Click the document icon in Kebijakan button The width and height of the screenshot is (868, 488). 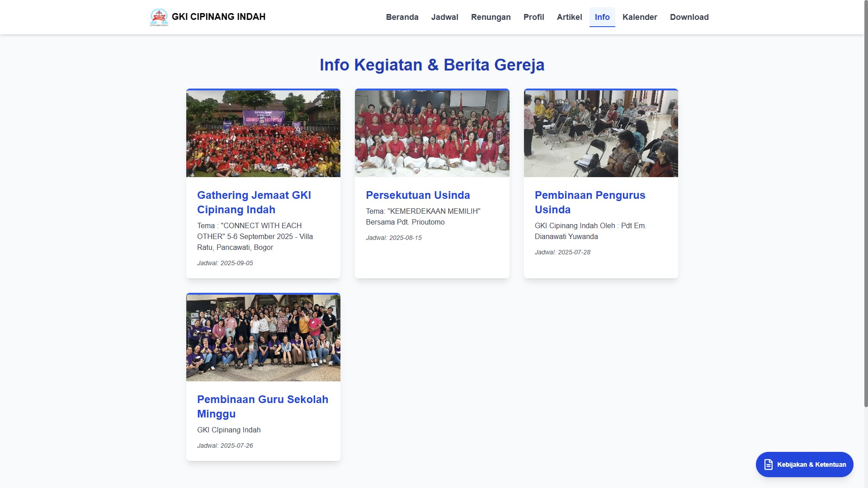768,465
